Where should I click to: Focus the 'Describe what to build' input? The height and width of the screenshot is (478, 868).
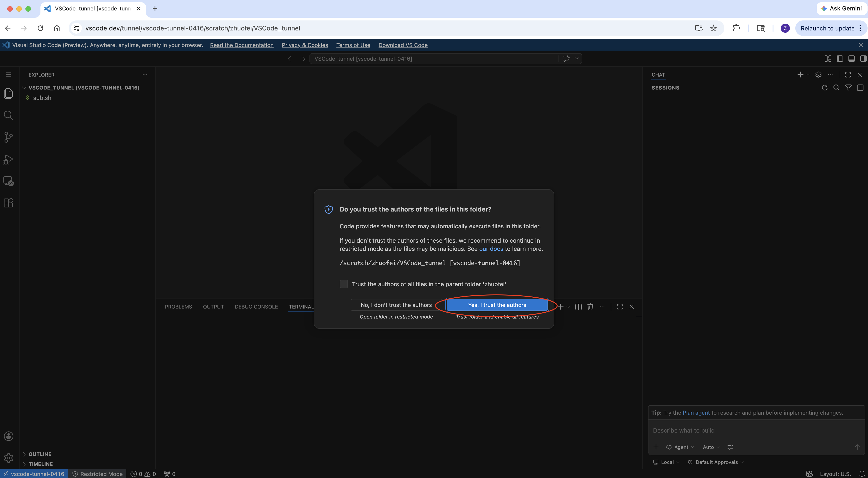click(755, 431)
